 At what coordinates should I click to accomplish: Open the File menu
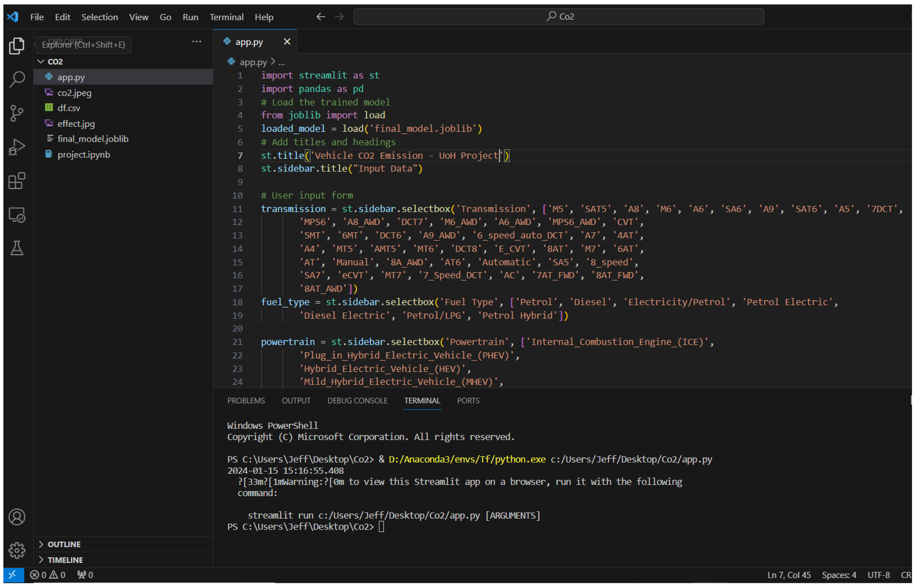37,17
